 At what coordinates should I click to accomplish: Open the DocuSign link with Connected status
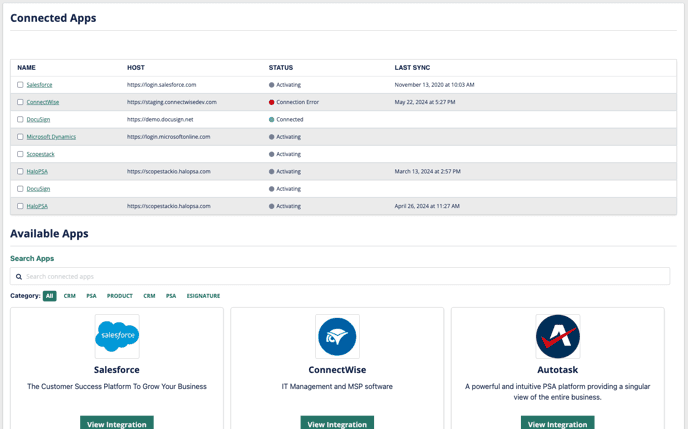38,119
